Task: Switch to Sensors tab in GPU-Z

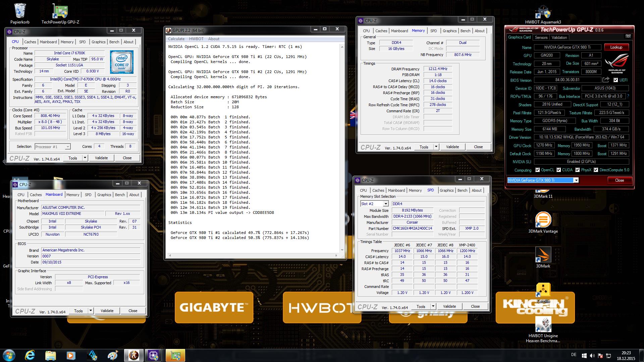Action: (541, 38)
